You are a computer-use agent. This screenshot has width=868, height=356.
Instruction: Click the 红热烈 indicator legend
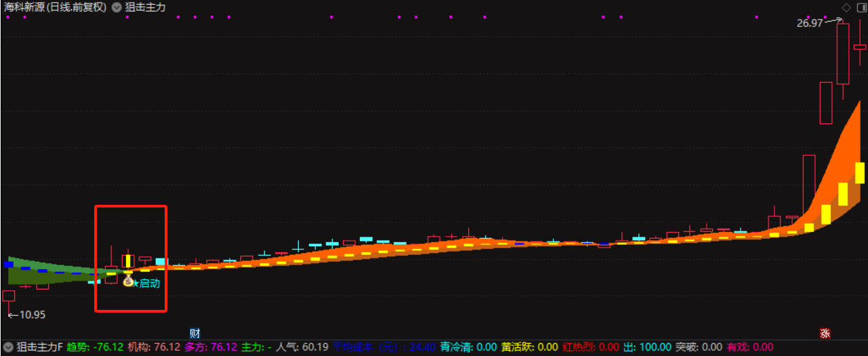pos(591,347)
